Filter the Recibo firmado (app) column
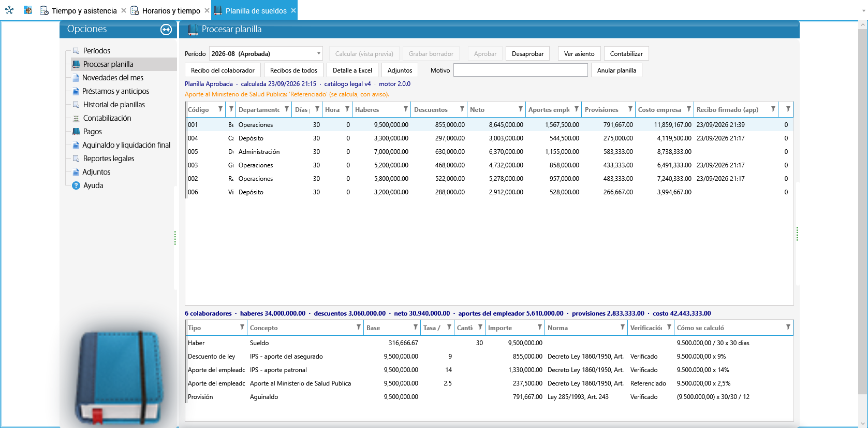This screenshot has height=428, width=868. pos(773,109)
